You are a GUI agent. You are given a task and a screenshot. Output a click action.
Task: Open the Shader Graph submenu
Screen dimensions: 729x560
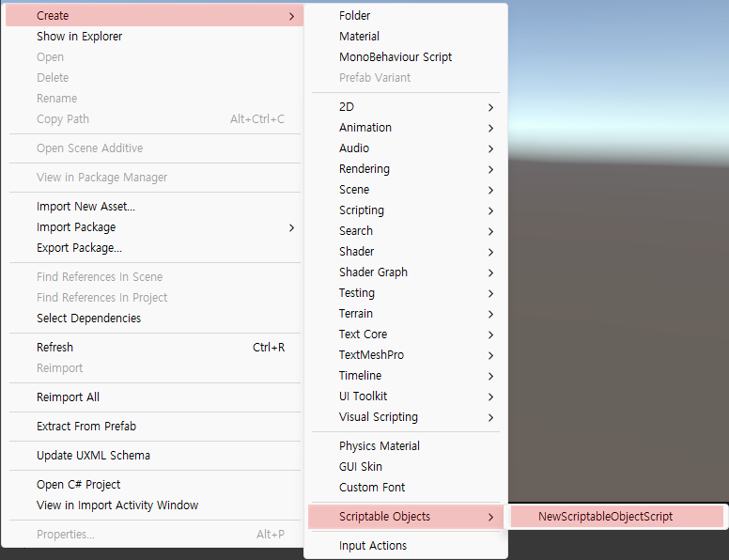click(406, 272)
